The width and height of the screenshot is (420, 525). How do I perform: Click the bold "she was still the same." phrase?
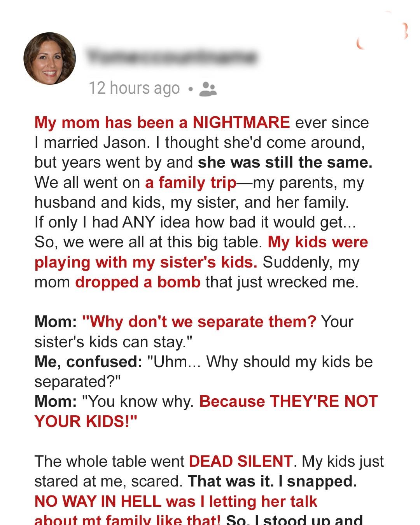pyautogui.click(x=285, y=163)
